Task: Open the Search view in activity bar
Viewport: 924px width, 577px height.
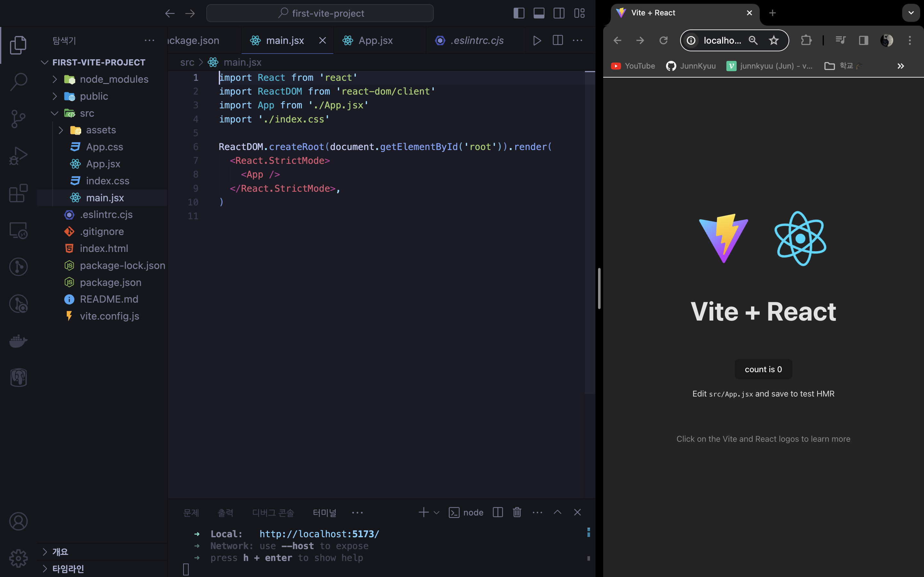Action: [x=18, y=81]
